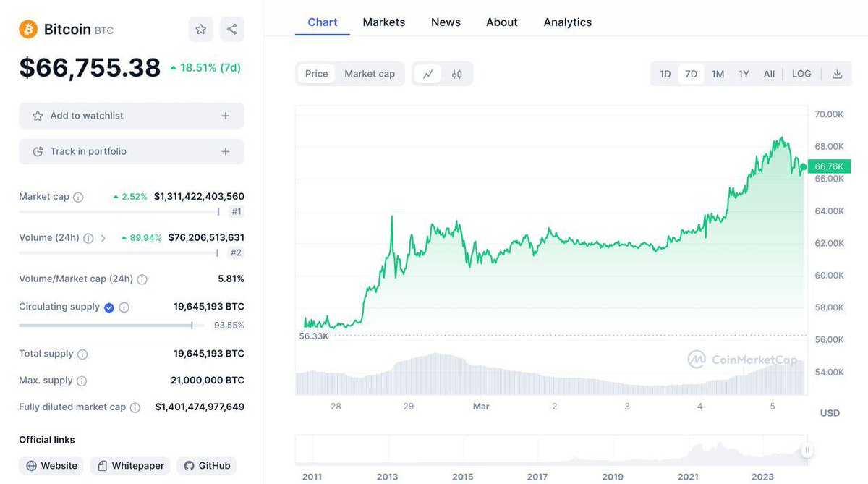The image size is (868, 484).
Task: Click the Circulating supply info icon
Action: click(124, 307)
